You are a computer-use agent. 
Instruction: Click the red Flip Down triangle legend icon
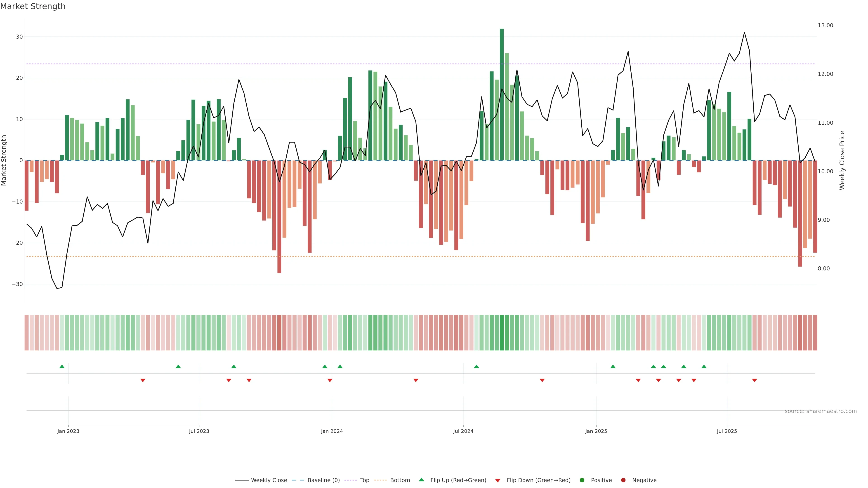pyautogui.click(x=498, y=481)
